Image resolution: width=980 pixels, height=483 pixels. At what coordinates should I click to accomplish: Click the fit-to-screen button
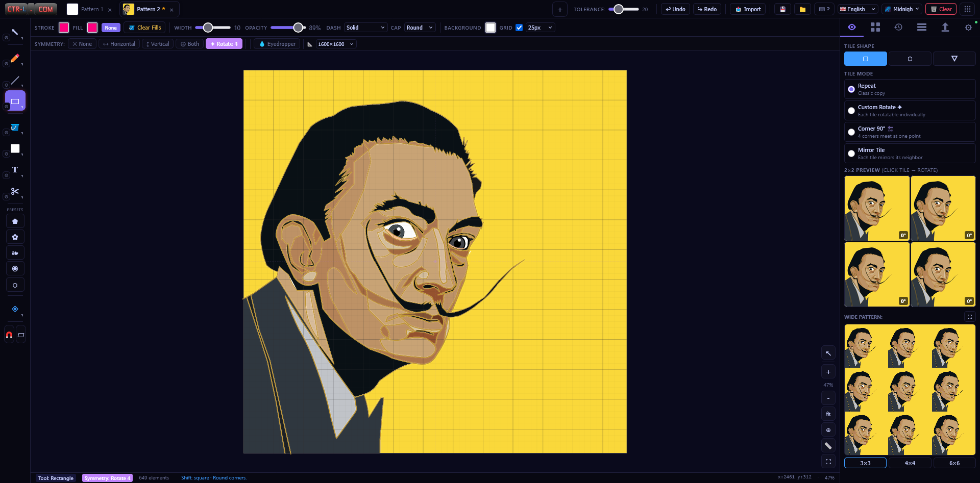pos(828,414)
